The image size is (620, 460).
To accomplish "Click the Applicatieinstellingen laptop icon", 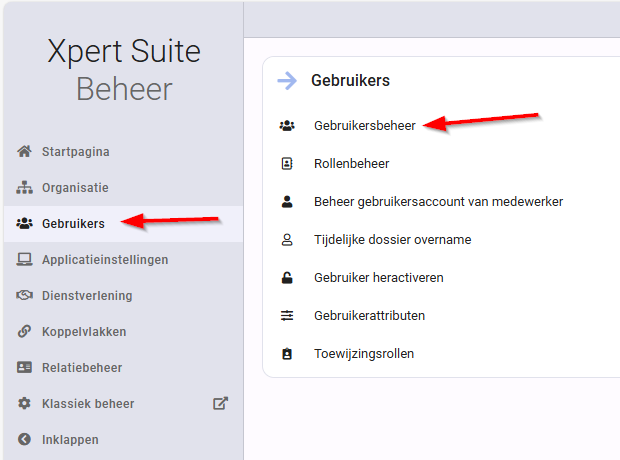I will [25, 259].
